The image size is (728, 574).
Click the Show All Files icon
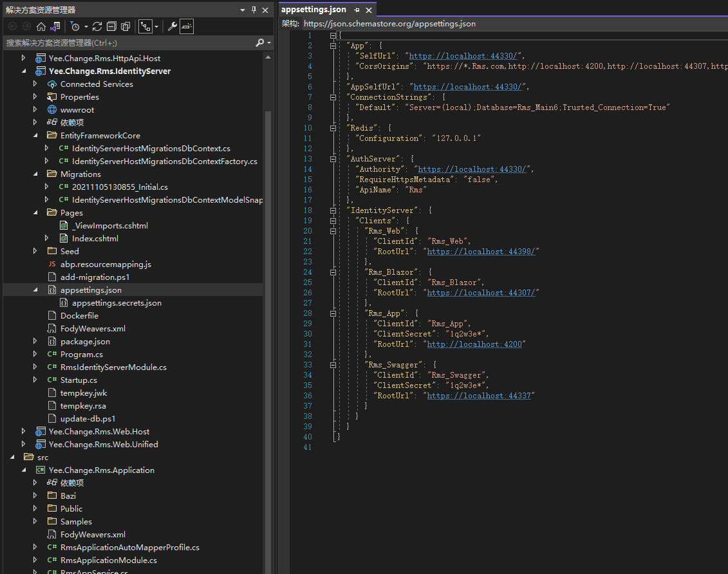coord(126,26)
